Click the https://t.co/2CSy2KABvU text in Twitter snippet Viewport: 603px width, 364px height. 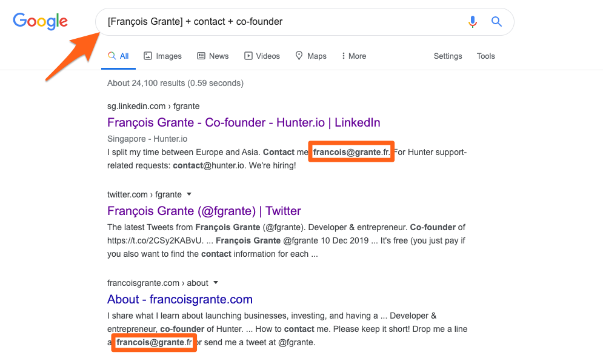coord(155,240)
